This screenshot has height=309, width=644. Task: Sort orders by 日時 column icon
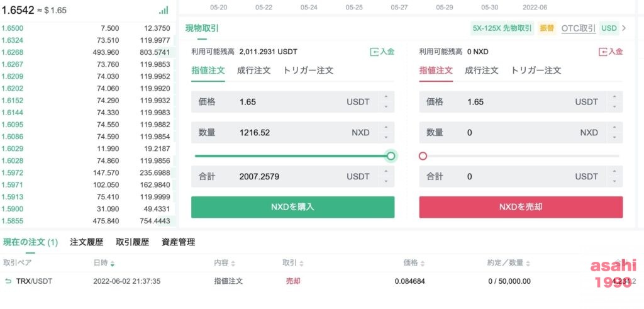click(x=113, y=264)
